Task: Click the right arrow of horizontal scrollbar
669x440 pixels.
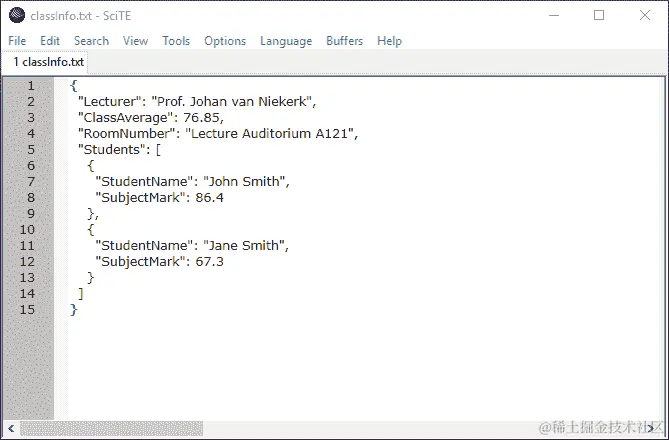Action: (x=651, y=428)
